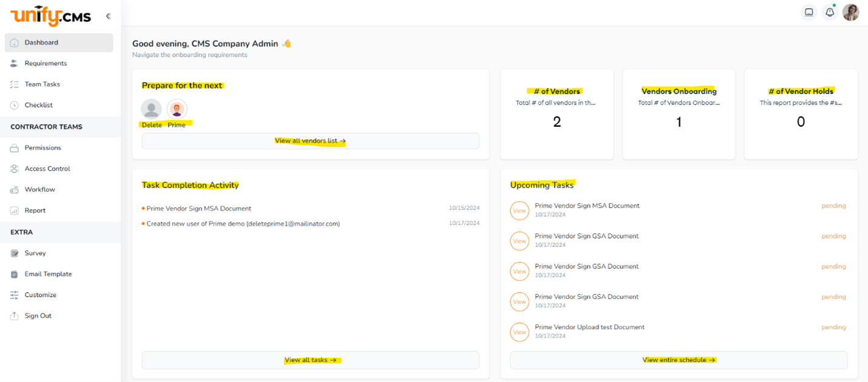Image resolution: width=868 pixels, height=382 pixels.
Task: Click View all vendors list button
Action: 310,141
